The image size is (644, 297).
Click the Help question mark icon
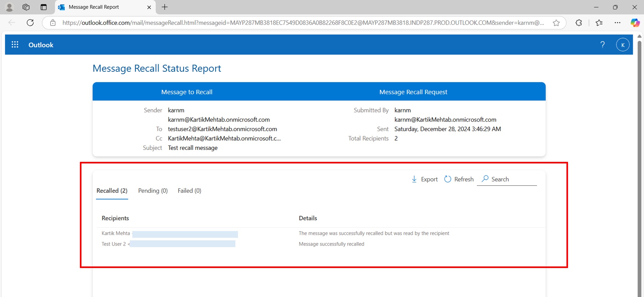point(602,45)
